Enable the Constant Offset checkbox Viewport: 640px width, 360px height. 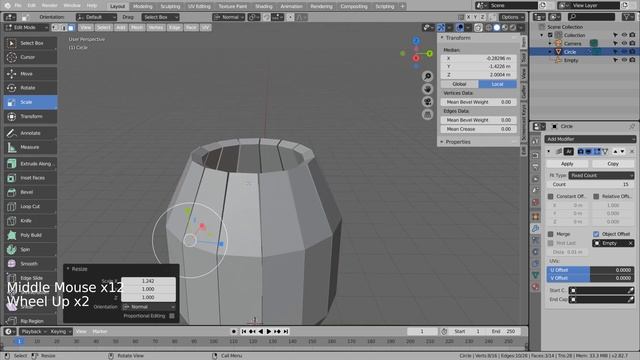[x=551, y=196]
